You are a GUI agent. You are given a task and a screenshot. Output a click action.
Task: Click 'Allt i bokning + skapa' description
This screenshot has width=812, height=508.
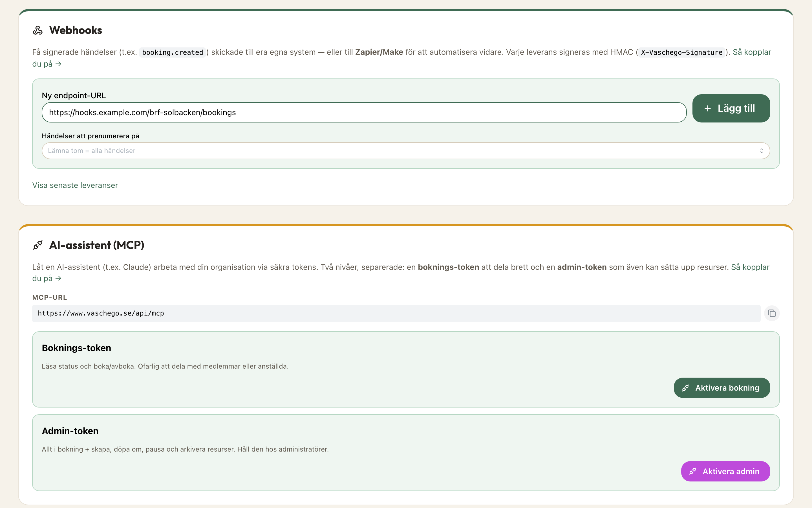coord(185,449)
